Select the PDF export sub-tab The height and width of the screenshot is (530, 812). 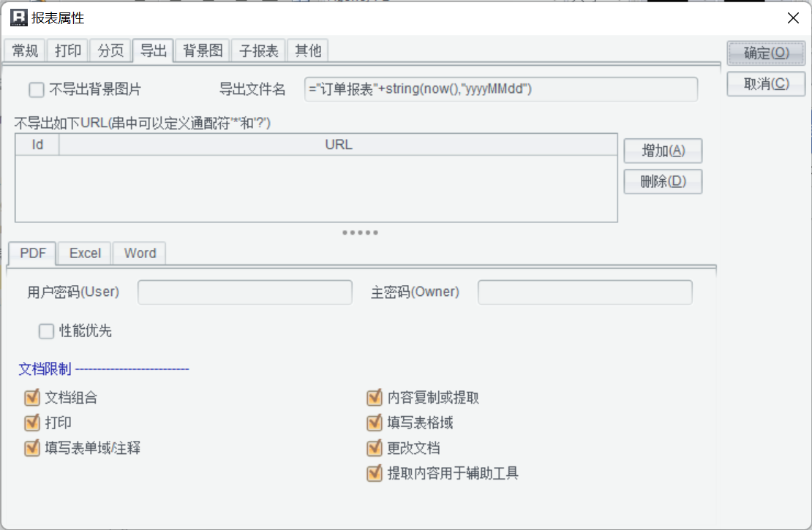click(x=33, y=253)
